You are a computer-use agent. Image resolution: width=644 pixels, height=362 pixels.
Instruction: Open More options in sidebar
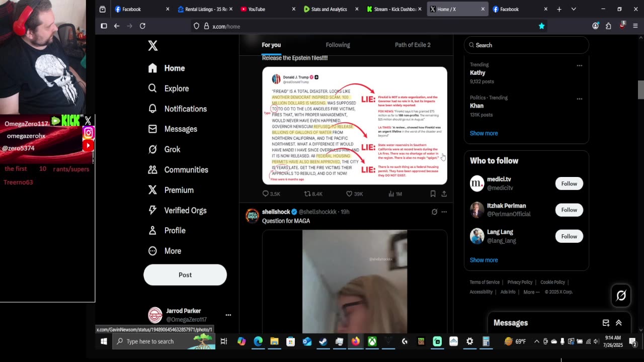click(x=165, y=251)
